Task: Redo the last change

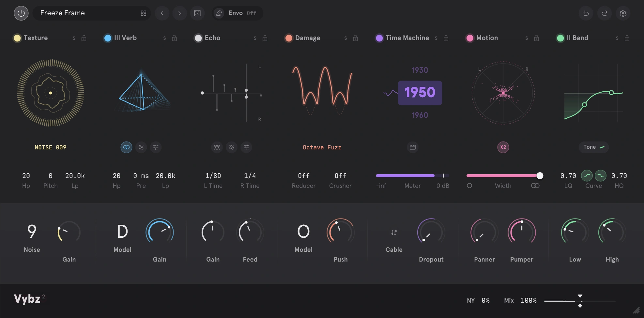Action: (605, 13)
